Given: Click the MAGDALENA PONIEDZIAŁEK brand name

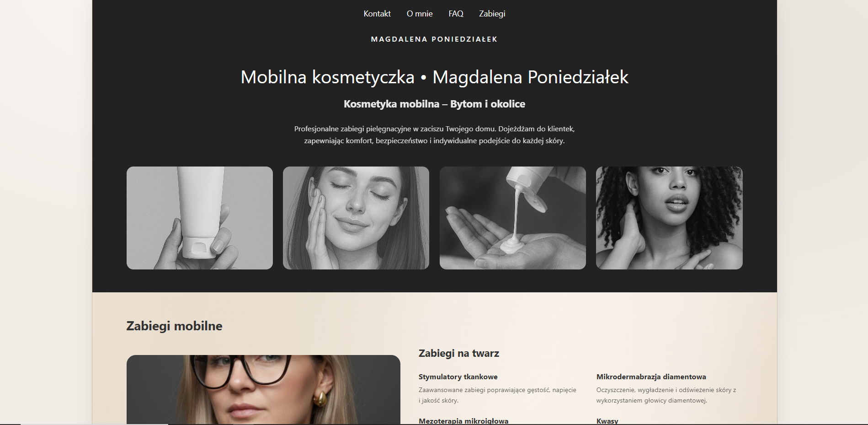Looking at the screenshot, I should click(434, 39).
